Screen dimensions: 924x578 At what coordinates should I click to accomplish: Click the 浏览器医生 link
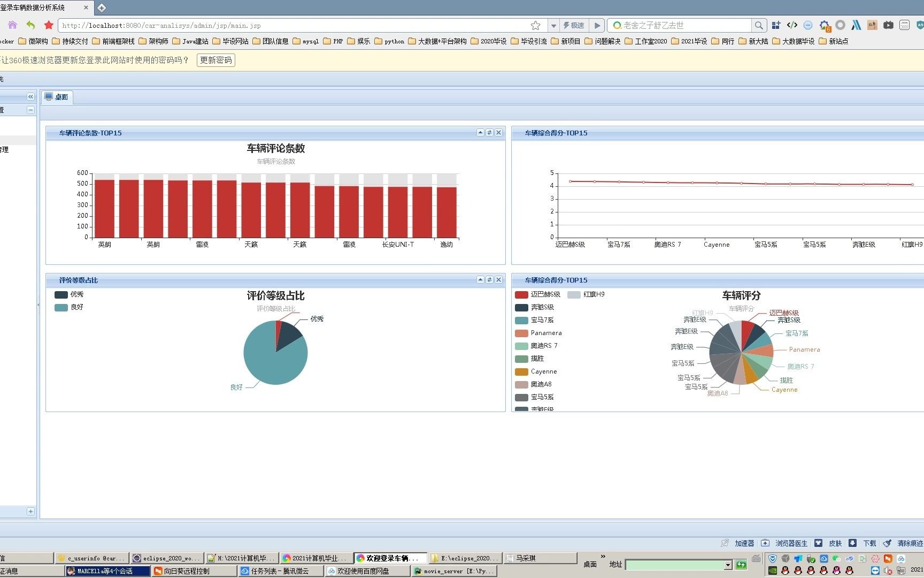(x=791, y=543)
